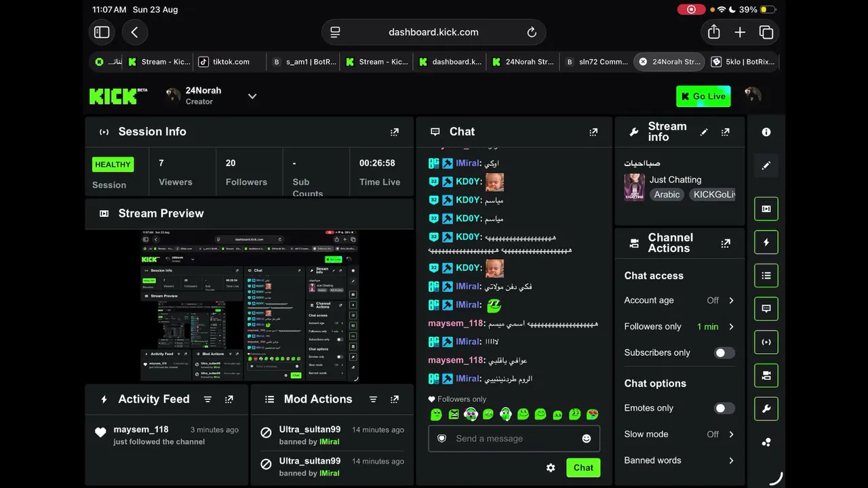Pop out the Chat panel
Image resolution: width=868 pixels, height=488 pixels.
coord(593,132)
